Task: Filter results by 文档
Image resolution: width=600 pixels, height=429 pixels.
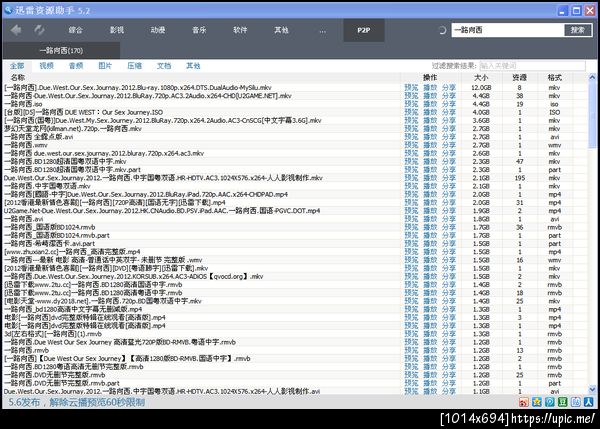Action: (x=164, y=66)
